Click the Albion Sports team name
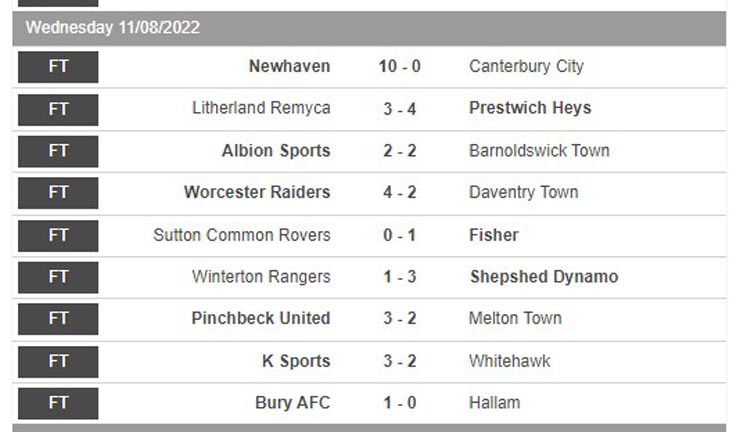 click(x=276, y=151)
